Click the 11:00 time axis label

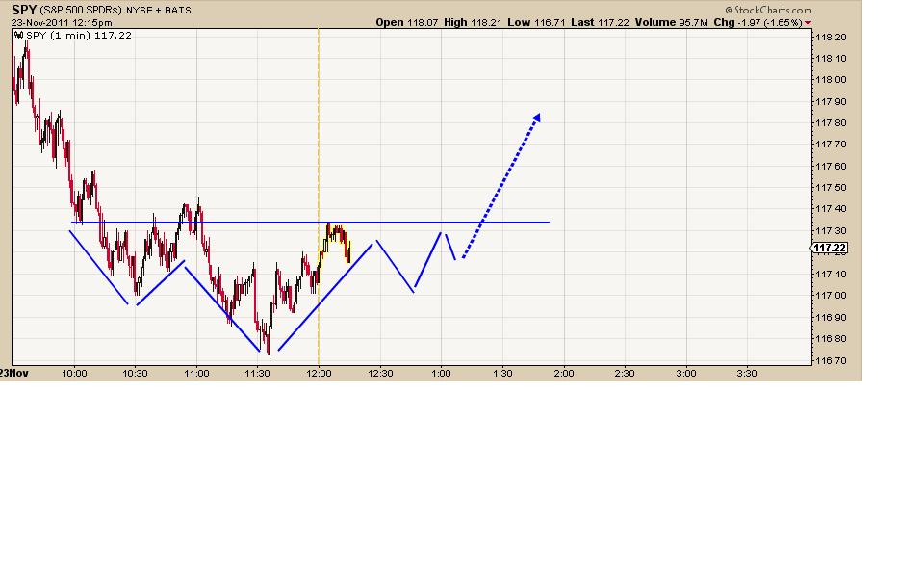[x=196, y=374]
